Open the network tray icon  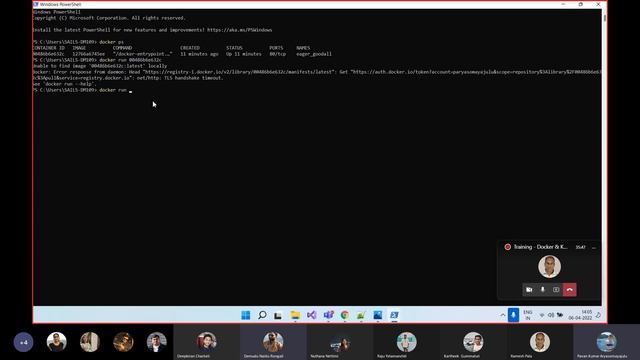tap(542, 315)
